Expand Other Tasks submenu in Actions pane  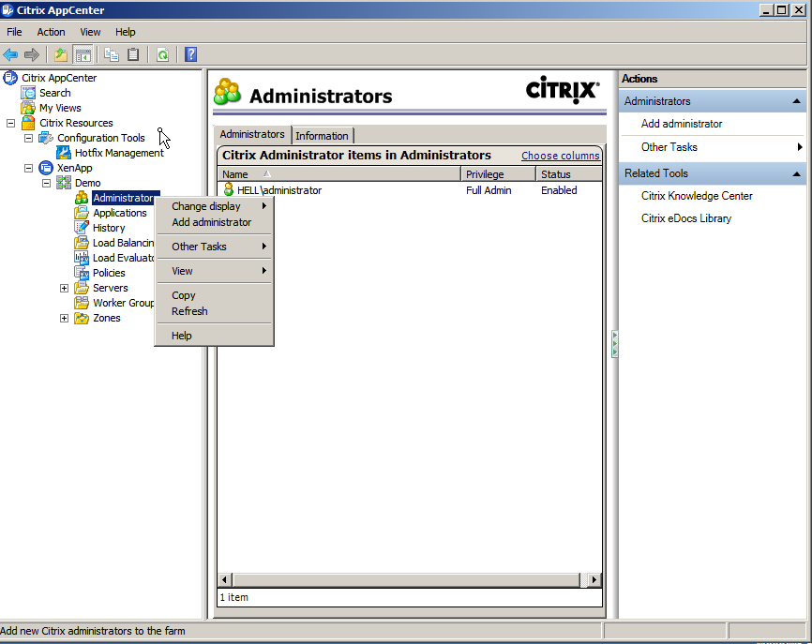coord(799,147)
